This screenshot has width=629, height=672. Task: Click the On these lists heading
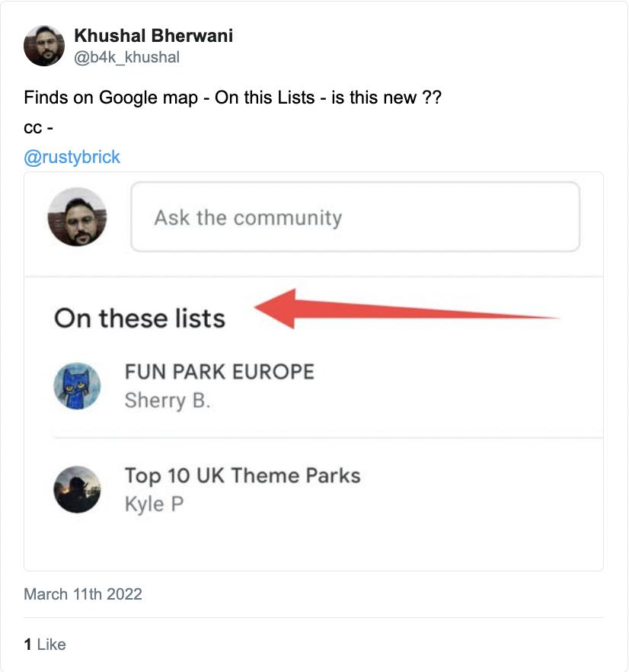click(x=139, y=318)
